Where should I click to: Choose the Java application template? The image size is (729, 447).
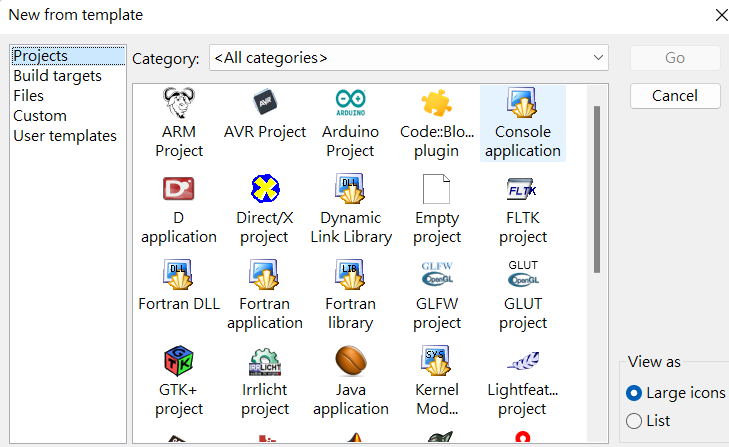351,381
